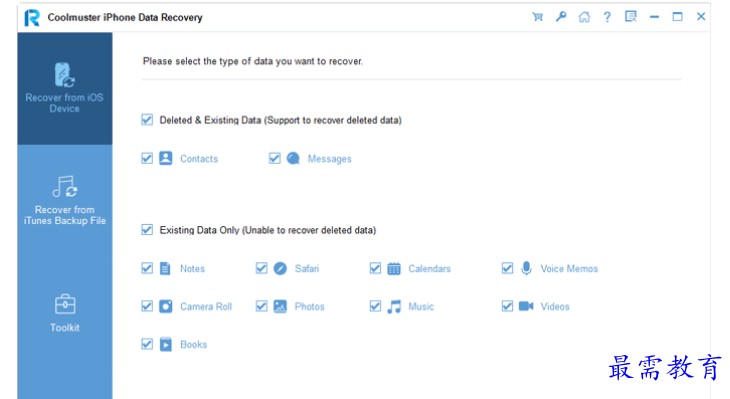The width and height of the screenshot is (730, 399).
Task: Click the key register icon
Action: pos(561,17)
